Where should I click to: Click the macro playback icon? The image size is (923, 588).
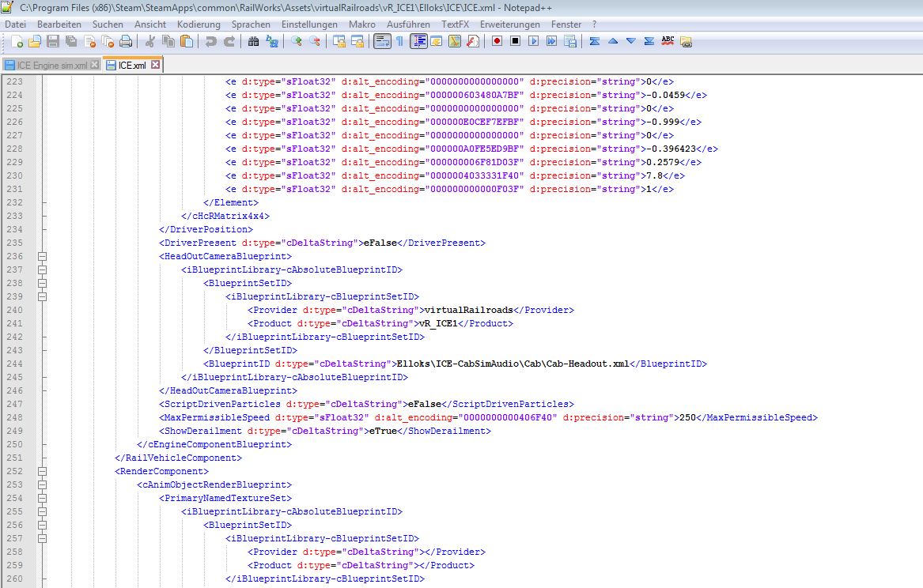(x=533, y=41)
